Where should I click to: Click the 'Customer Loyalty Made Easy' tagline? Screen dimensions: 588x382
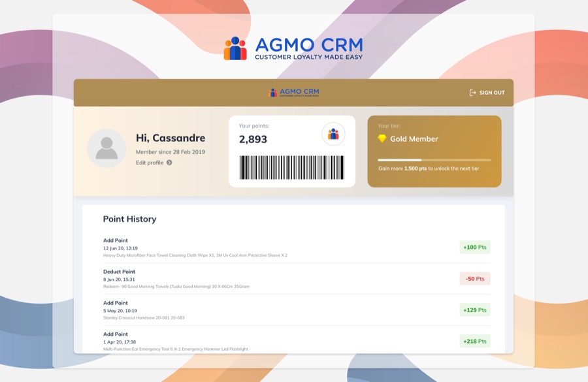pyautogui.click(x=308, y=57)
